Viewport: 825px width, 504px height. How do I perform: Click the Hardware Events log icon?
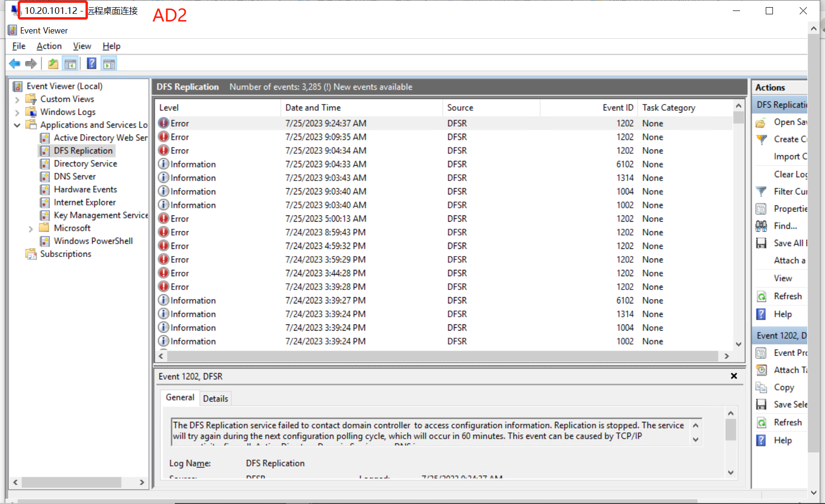click(45, 190)
